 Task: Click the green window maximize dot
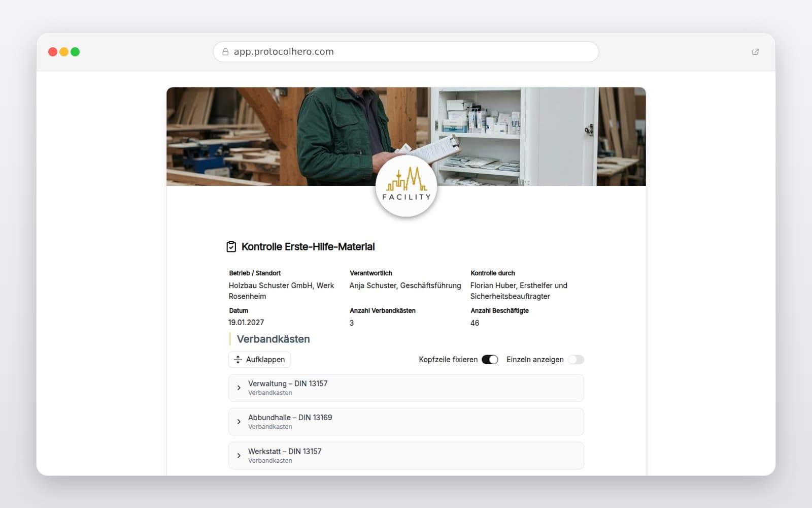tap(75, 52)
